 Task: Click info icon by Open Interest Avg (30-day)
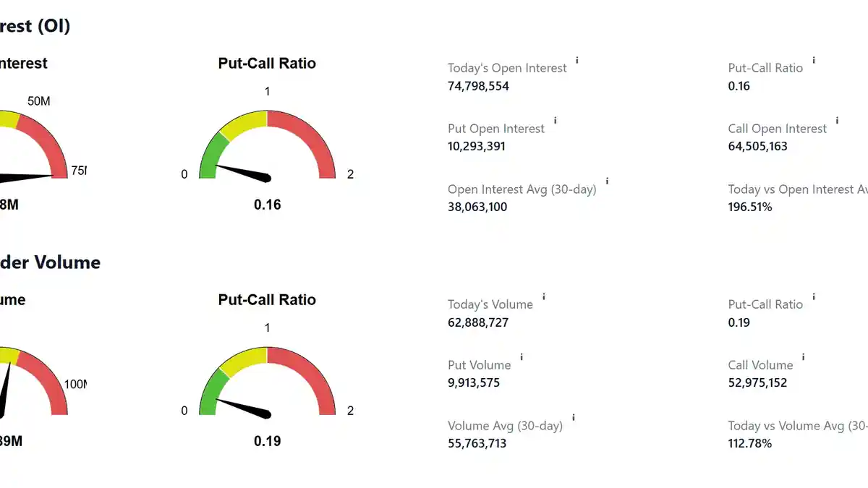tap(607, 181)
